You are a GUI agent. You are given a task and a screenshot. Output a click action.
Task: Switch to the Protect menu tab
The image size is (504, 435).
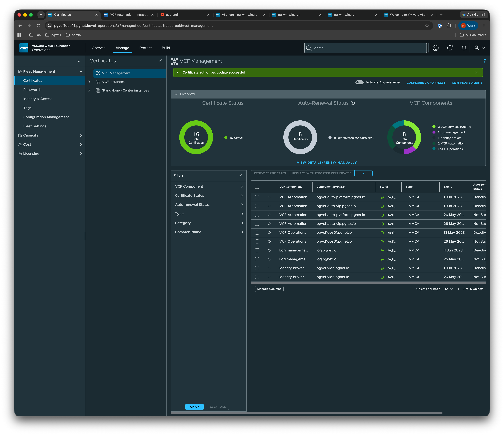[x=146, y=48]
